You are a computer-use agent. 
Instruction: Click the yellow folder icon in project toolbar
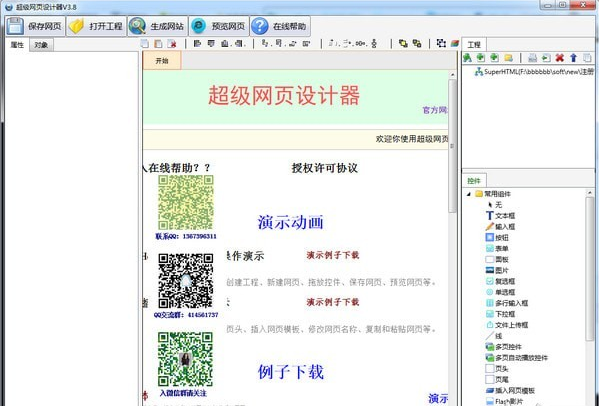(508, 58)
